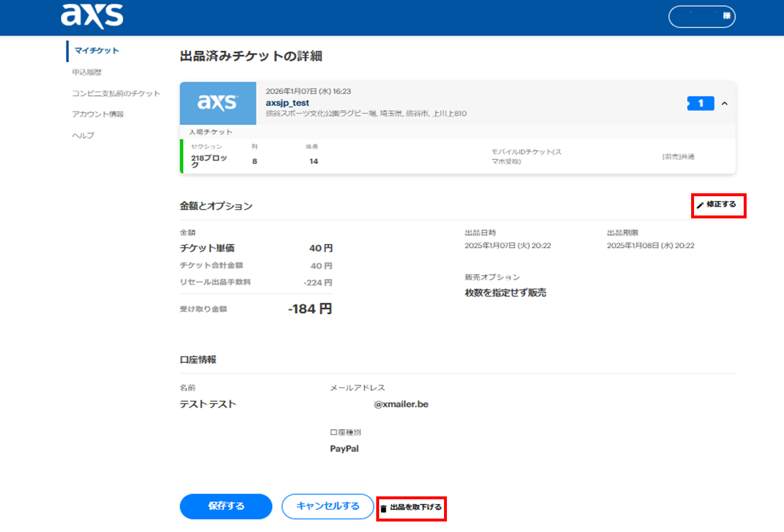
Task: Open アカウント情報 in the sidebar
Action: pos(98,114)
